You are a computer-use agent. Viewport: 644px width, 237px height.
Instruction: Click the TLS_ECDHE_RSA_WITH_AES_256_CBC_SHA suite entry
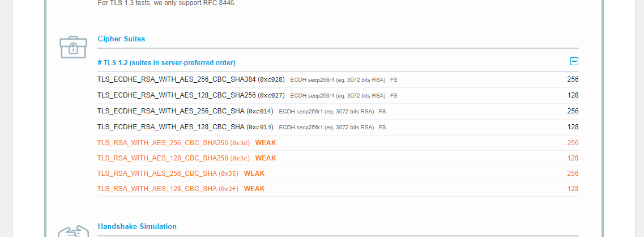point(170,111)
